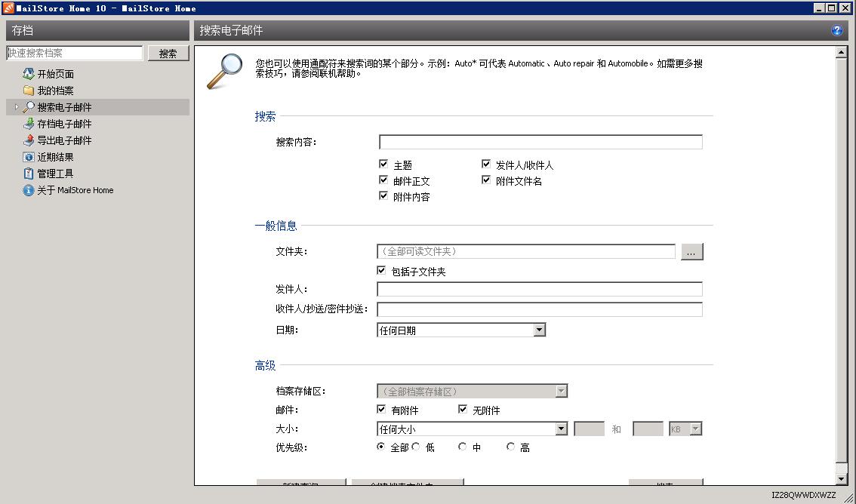Screen dimensions: 856x504
Task: Minimize the MailStore Home window
Action: click(819, 8)
